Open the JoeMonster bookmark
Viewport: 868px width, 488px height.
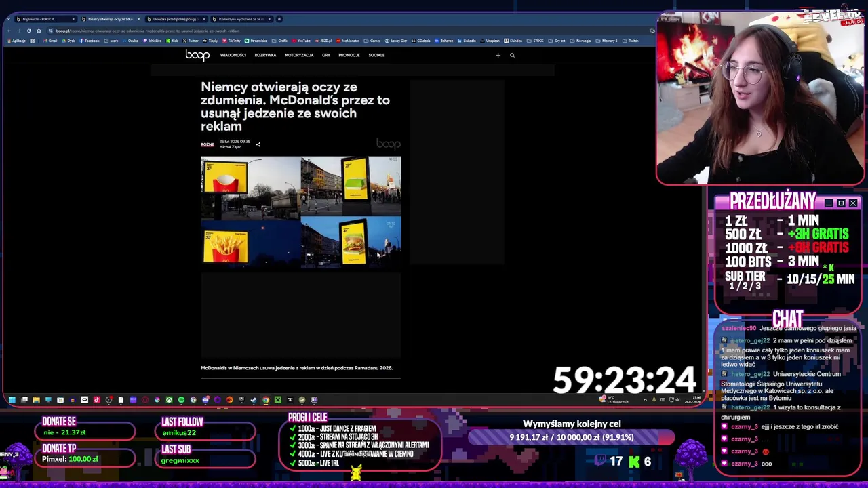347,41
